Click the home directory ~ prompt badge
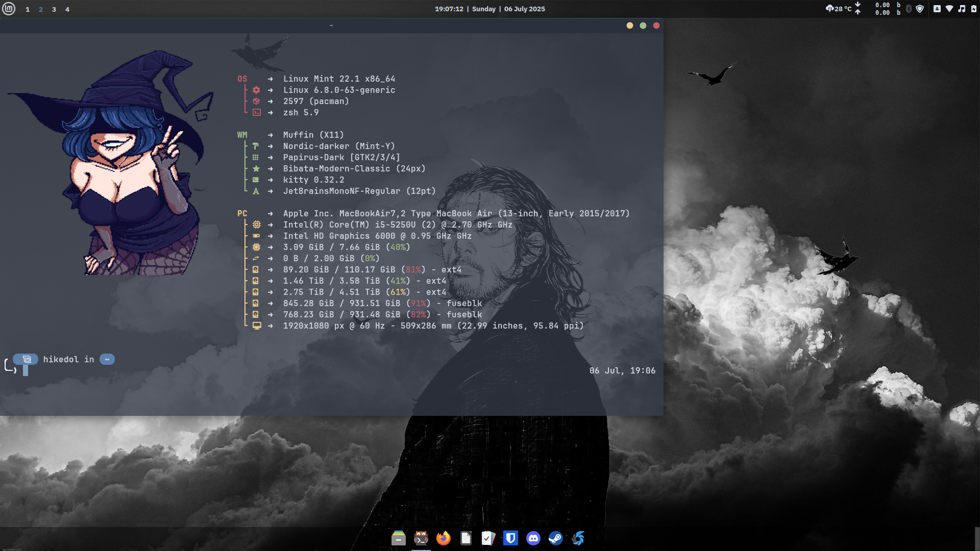This screenshot has height=551, width=980. point(107,359)
